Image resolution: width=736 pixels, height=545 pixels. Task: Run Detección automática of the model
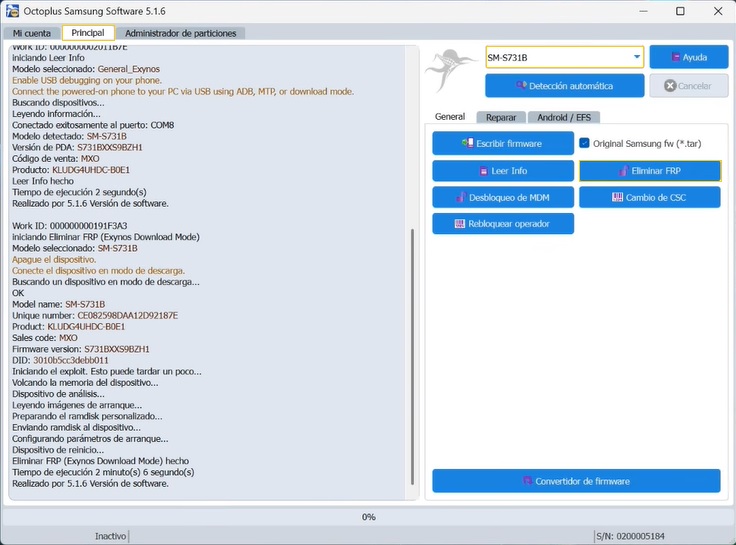[x=564, y=86]
